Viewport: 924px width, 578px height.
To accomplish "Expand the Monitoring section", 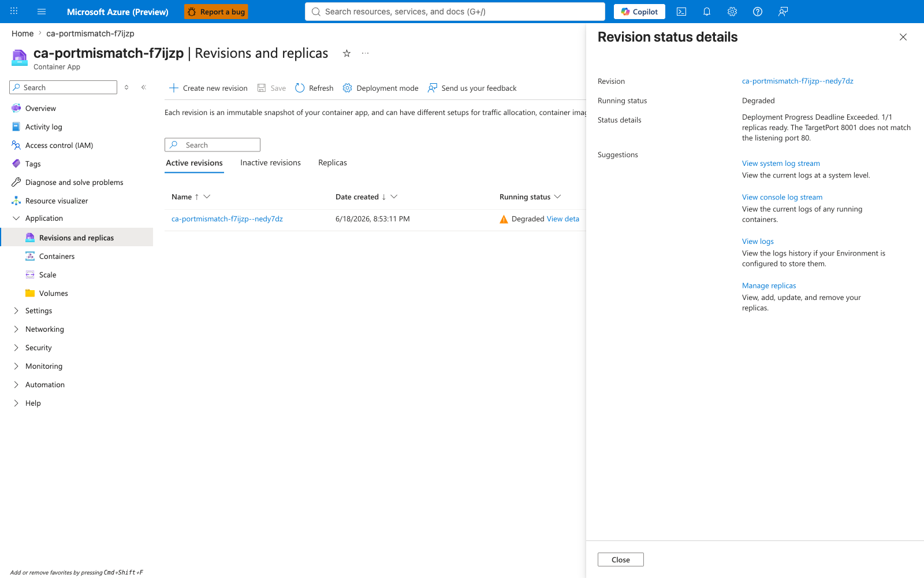I will tap(16, 366).
